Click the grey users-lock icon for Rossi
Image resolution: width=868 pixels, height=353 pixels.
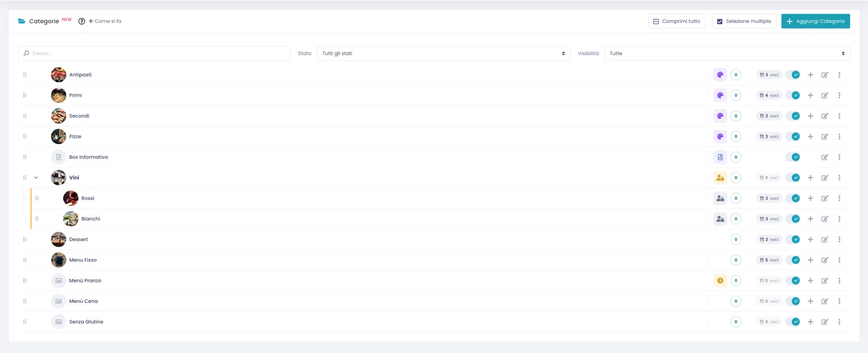click(720, 198)
